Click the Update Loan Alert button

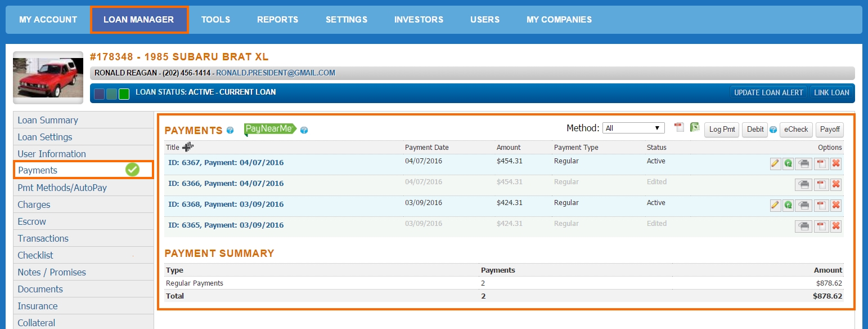click(768, 92)
